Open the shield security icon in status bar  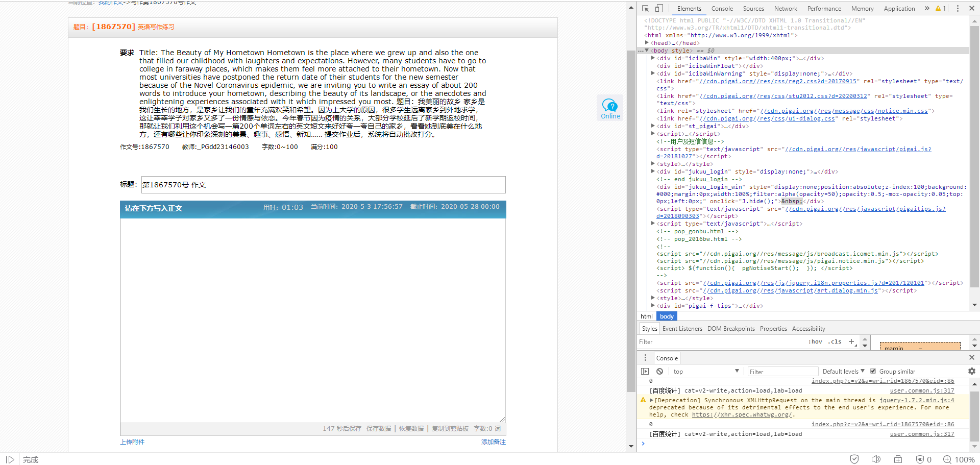pos(854,459)
